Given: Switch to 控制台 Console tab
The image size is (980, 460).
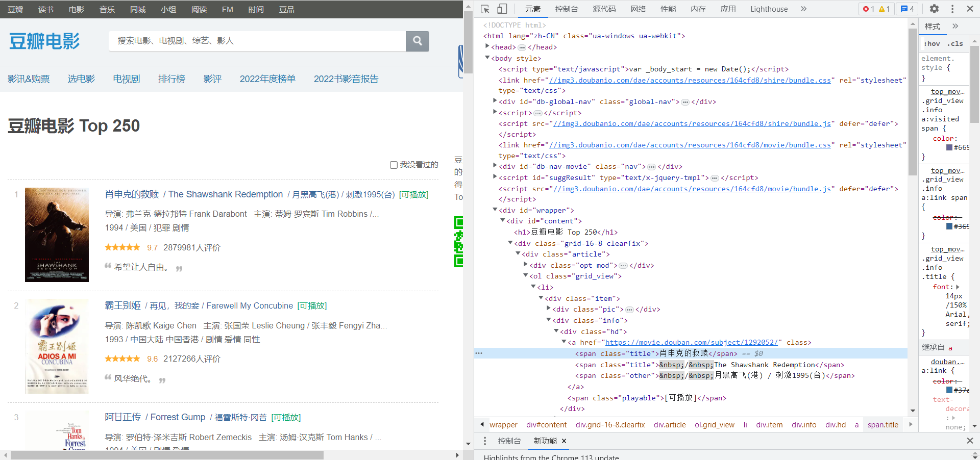Looking at the screenshot, I should pyautogui.click(x=567, y=9).
